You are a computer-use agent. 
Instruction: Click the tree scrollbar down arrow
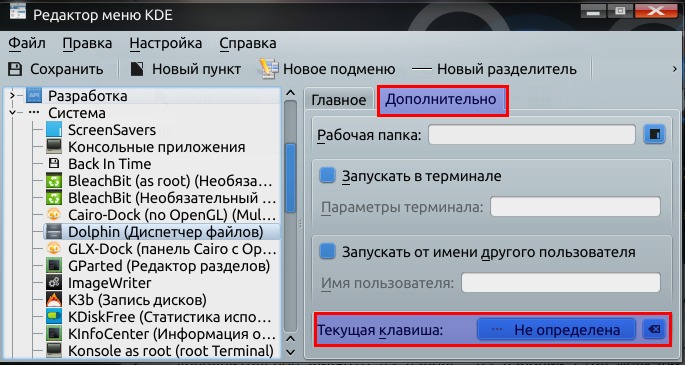point(290,351)
